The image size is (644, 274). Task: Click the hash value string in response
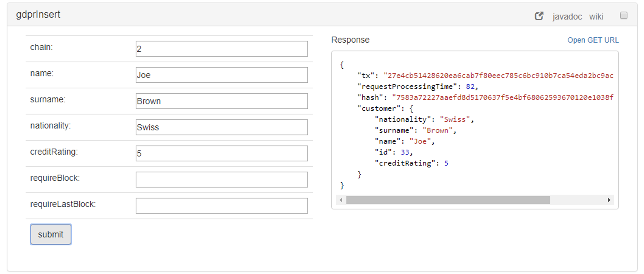502,98
